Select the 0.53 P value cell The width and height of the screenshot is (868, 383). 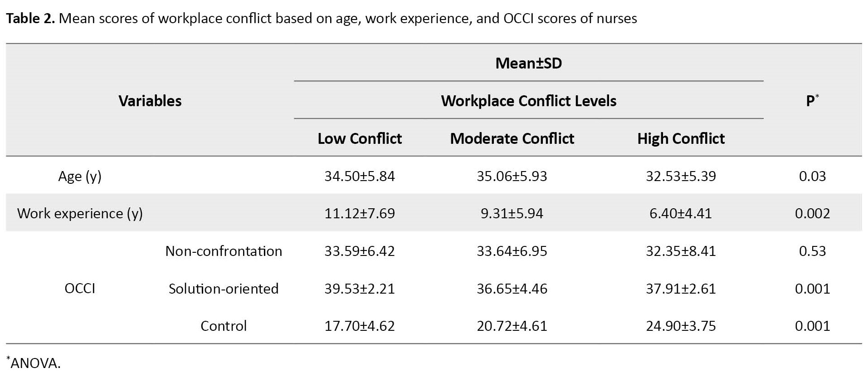pyautogui.click(x=812, y=251)
